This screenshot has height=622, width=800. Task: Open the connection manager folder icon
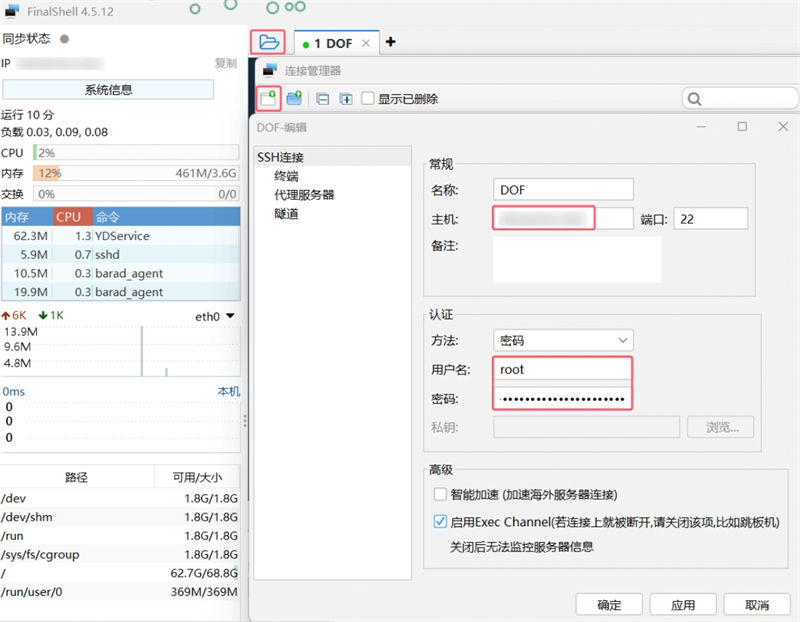(268, 42)
